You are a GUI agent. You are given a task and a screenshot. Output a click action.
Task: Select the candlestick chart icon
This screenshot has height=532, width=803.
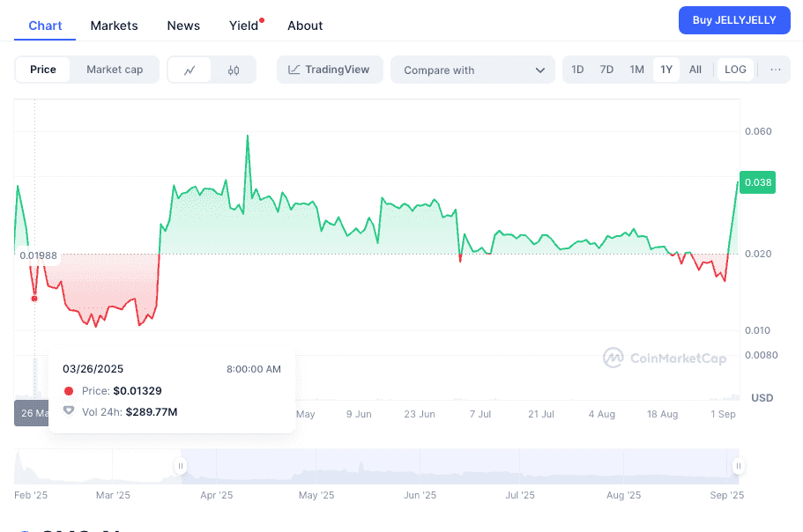(234, 70)
